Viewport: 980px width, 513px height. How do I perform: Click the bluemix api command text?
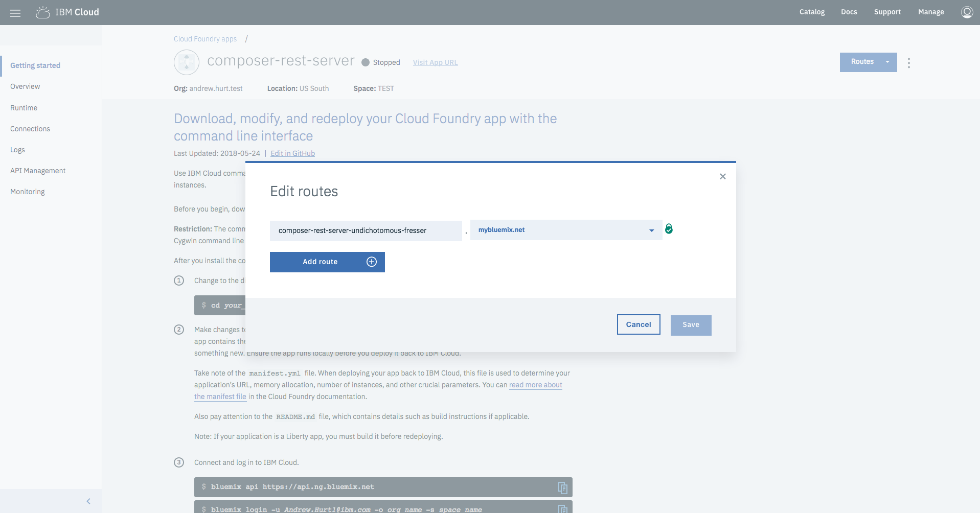pyautogui.click(x=292, y=487)
